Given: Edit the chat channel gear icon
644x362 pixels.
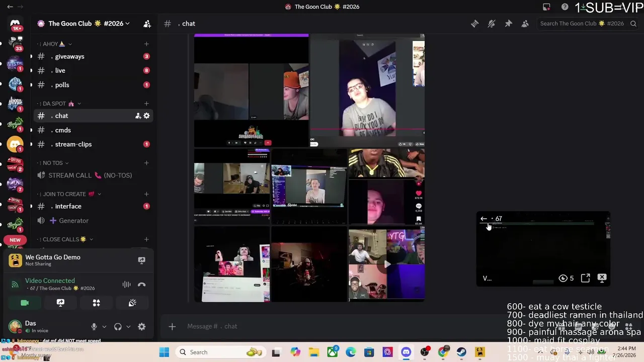Looking at the screenshot, I should [146, 116].
